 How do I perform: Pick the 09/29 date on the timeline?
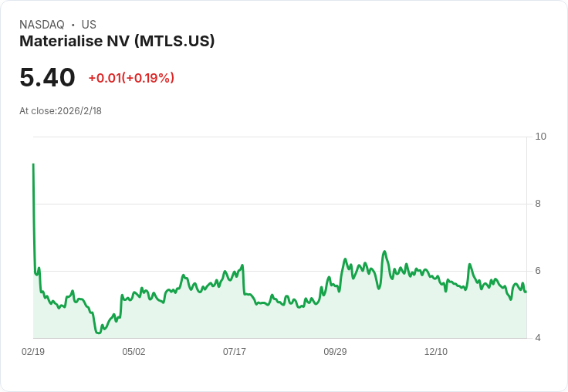[335, 352]
